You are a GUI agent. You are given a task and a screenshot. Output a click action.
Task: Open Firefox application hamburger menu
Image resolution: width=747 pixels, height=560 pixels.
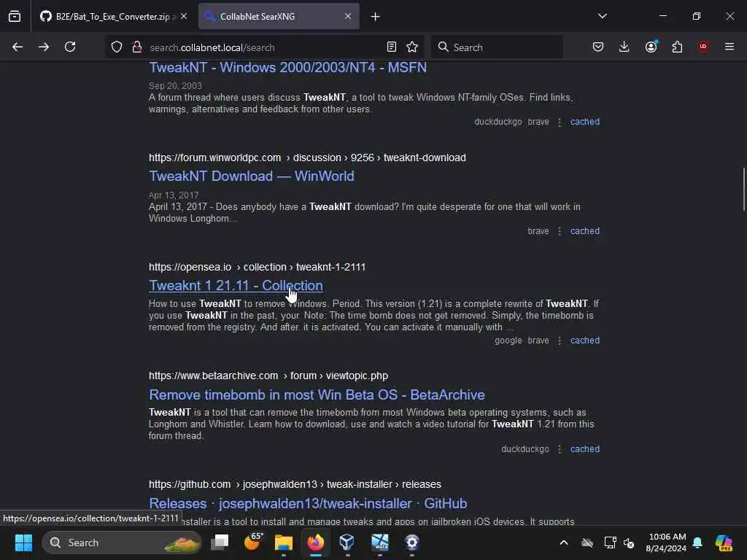729,47
